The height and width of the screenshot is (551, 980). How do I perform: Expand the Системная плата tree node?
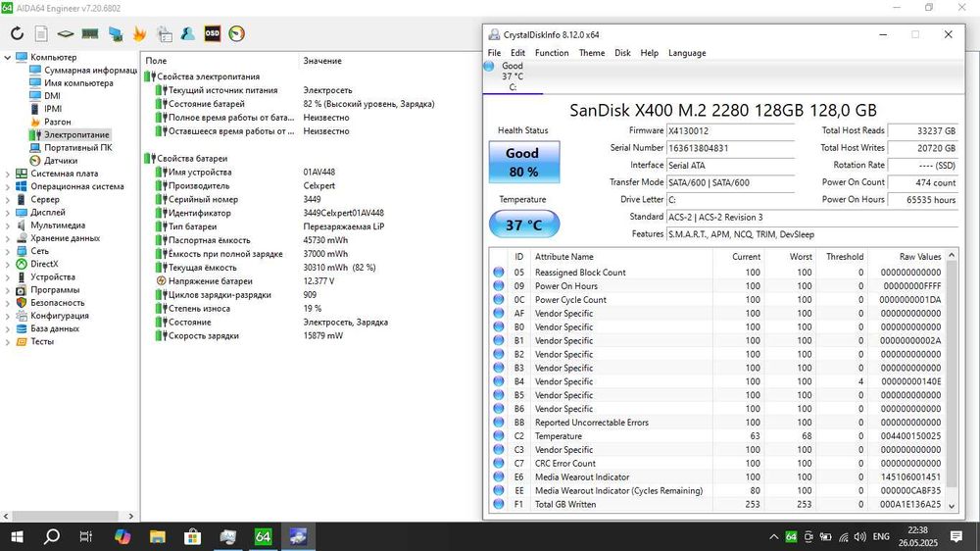click(x=8, y=174)
